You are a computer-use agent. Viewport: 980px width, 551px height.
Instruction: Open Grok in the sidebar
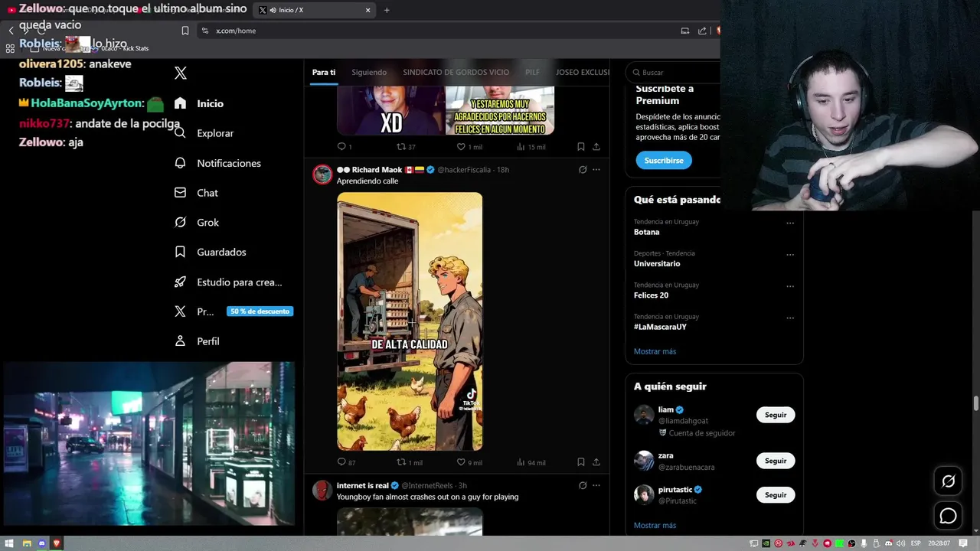click(197, 223)
